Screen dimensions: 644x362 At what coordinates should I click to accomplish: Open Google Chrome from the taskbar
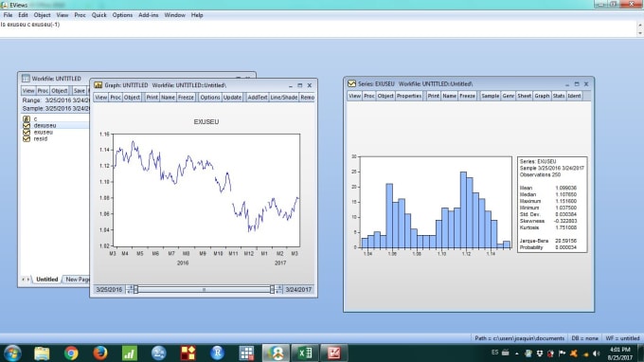point(71,353)
